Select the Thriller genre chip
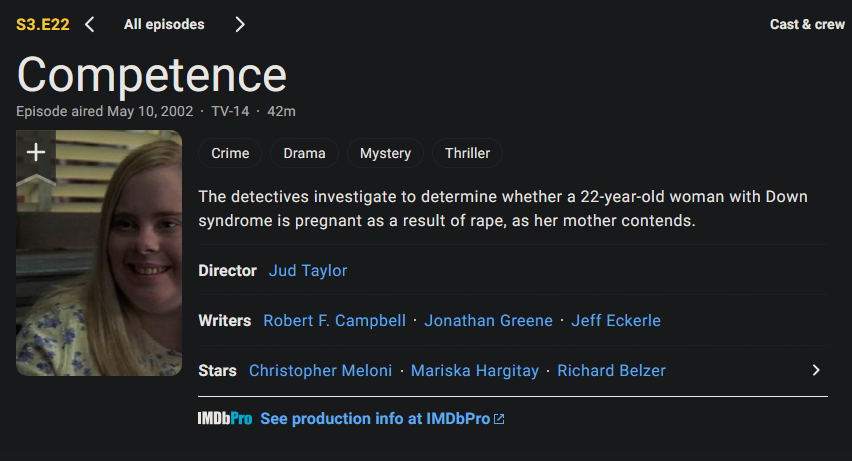The height and width of the screenshot is (461, 852). (x=467, y=153)
